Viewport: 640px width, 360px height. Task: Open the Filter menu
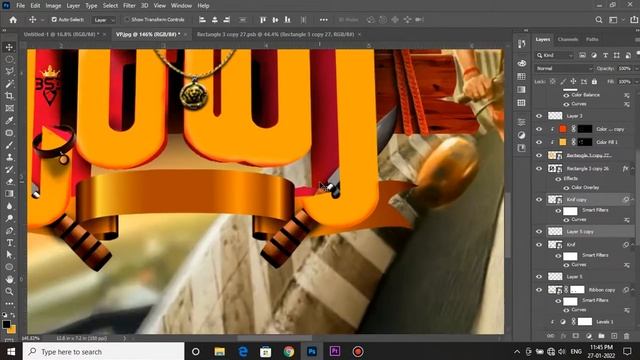coord(129,6)
